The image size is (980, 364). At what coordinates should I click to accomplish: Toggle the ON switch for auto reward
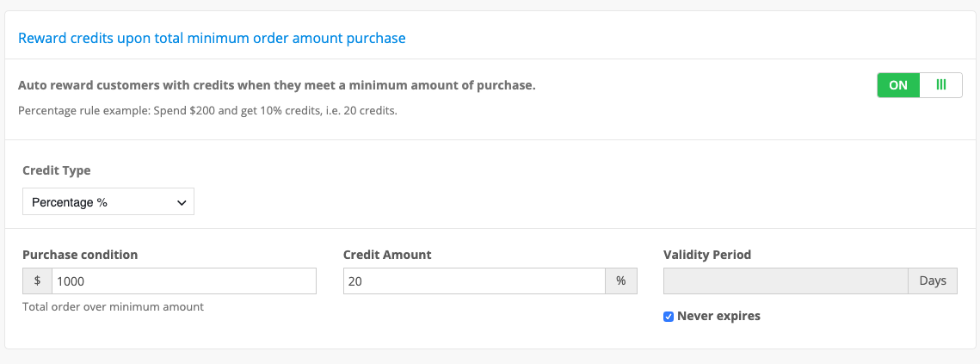tap(920, 85)
